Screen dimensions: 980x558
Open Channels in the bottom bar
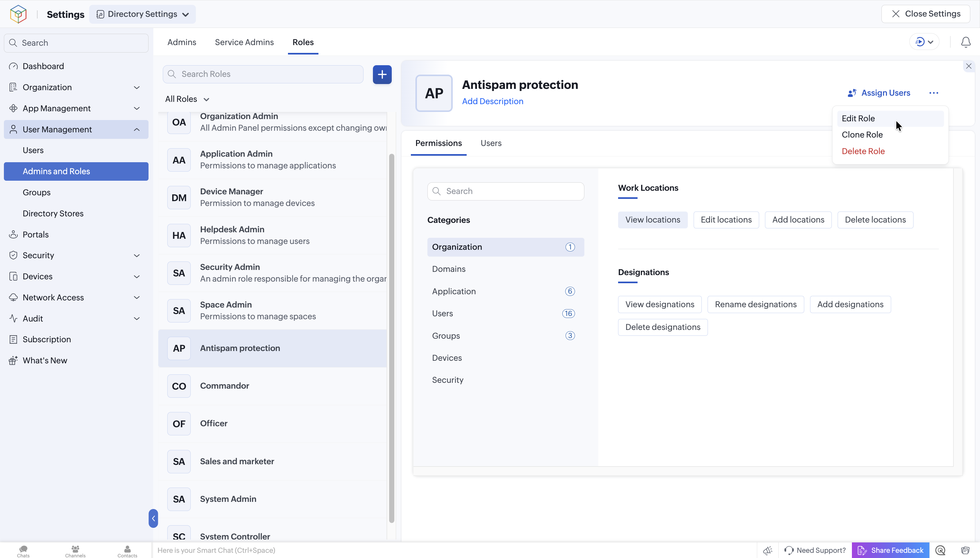tap(75, 551)
